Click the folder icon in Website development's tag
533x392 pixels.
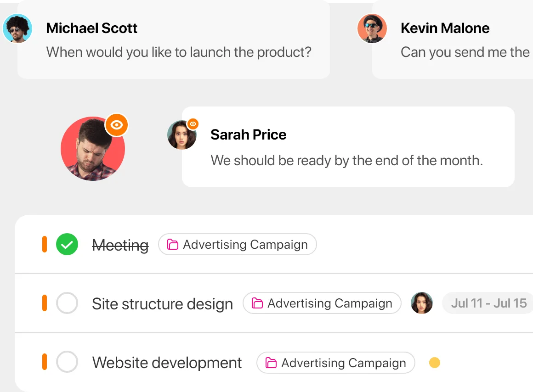pyautogui.click(x=271, y=363)
